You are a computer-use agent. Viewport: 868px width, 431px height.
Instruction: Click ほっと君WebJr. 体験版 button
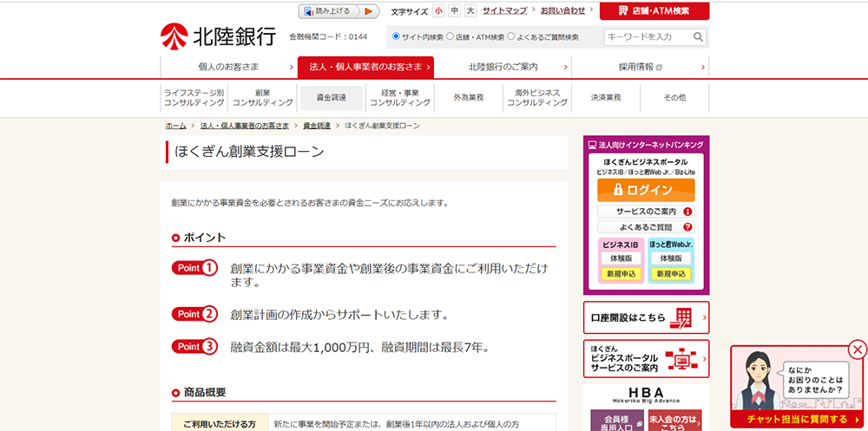pyautogui.click(x=671, y=258)
